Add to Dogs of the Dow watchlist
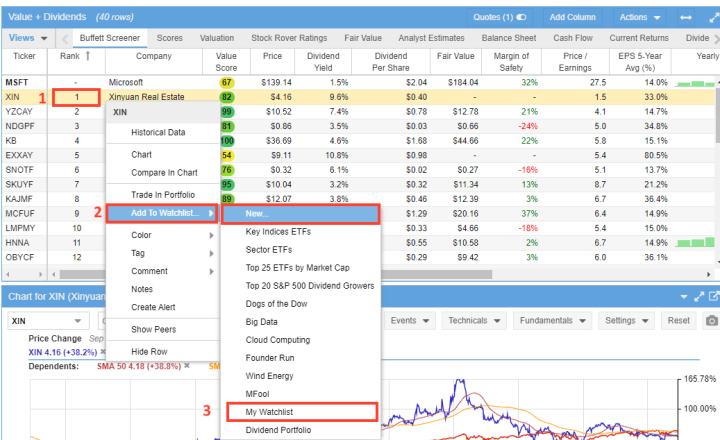The width and height of the screenshot is (720, 440). point(276,304)
